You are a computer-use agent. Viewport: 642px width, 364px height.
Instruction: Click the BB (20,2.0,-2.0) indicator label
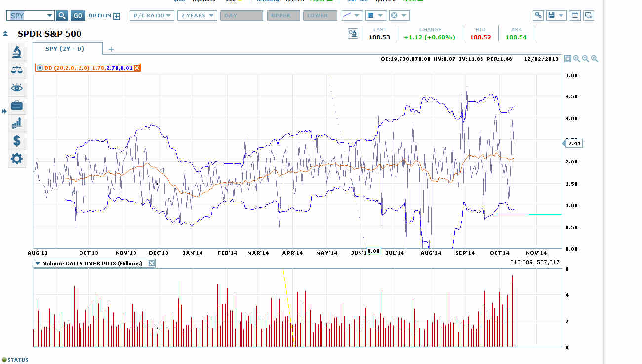pos(67,68)
